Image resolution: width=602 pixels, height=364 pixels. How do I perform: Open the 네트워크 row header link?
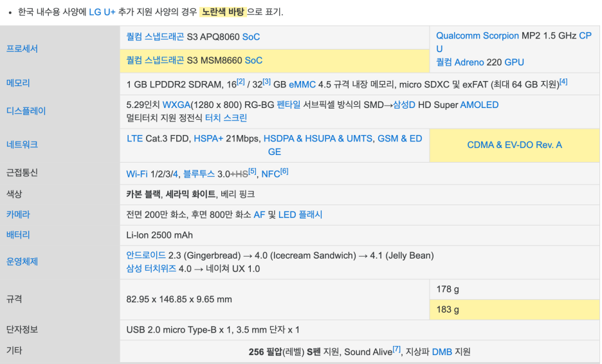pos(22,145)
